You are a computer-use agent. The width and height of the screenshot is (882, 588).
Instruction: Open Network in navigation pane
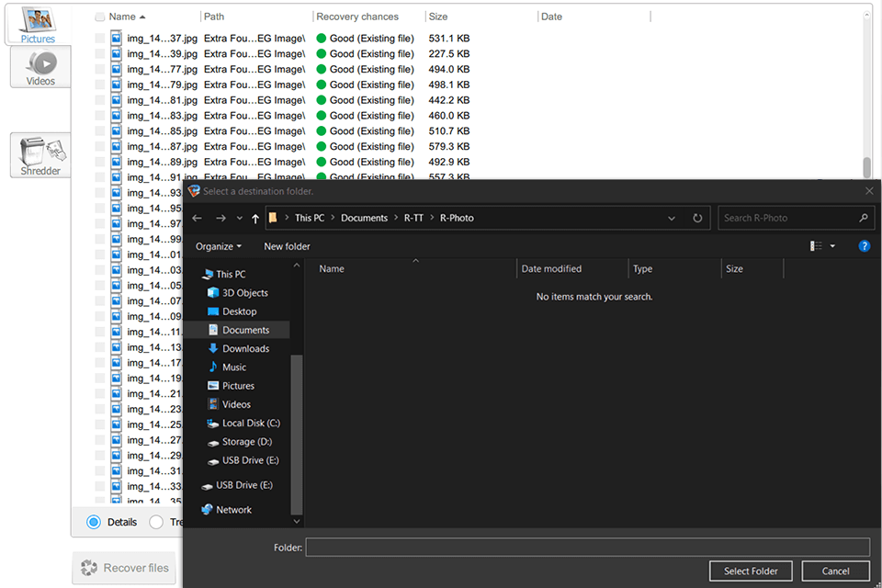tap(233, 510)
